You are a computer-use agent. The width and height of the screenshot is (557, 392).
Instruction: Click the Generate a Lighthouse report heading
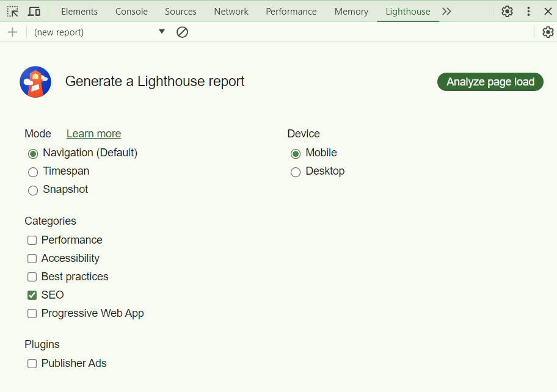pos(155,81)
